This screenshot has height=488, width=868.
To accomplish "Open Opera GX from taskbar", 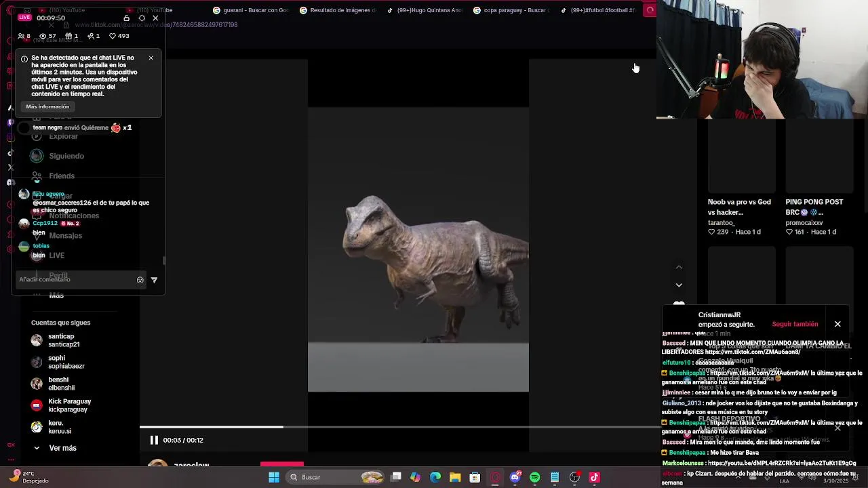I will pos(495,477).
